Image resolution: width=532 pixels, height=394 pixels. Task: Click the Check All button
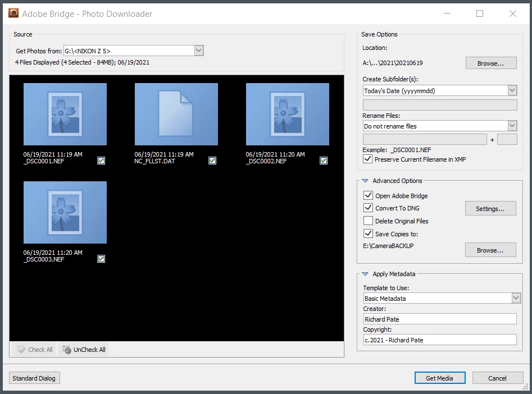[x=35, y=350]
